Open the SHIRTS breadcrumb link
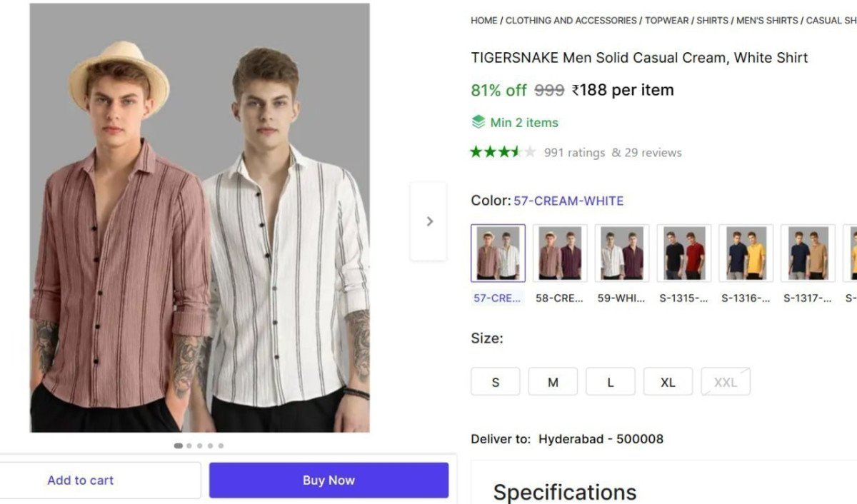Image resolution: width=857 pixels, height=504 pixels. point(711,21)
